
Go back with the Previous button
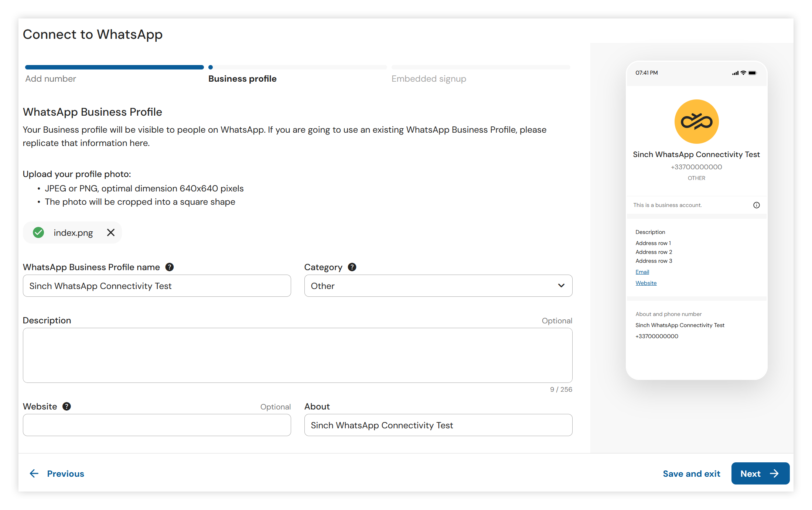(57, 473)
